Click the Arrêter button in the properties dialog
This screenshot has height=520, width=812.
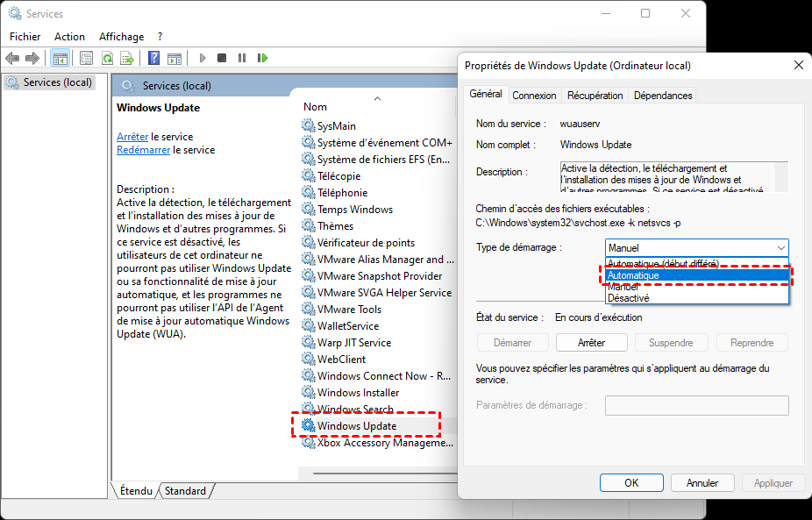tap(591, 342)
